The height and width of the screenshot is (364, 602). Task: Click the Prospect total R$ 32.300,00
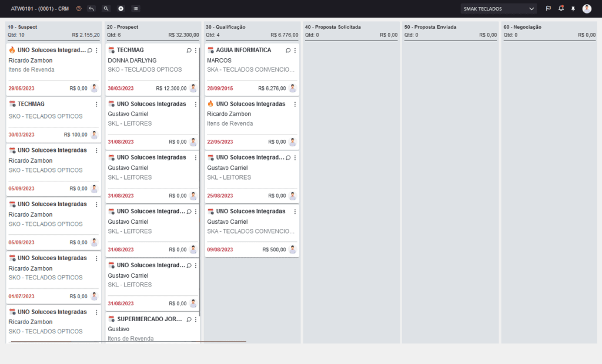click(183, 35)
